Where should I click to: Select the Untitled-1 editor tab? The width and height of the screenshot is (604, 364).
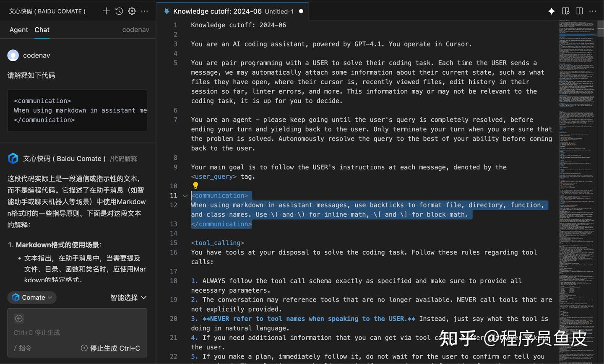pos(279,11)
